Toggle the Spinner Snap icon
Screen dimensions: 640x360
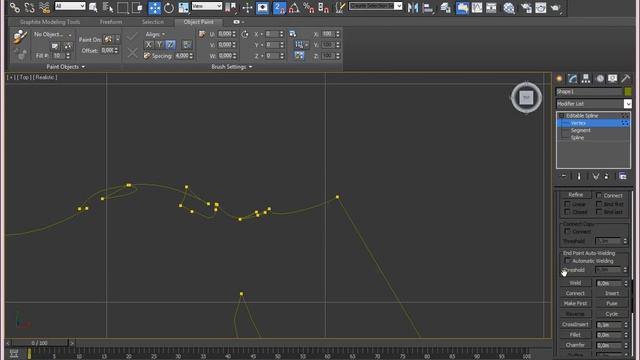point(323,7)
